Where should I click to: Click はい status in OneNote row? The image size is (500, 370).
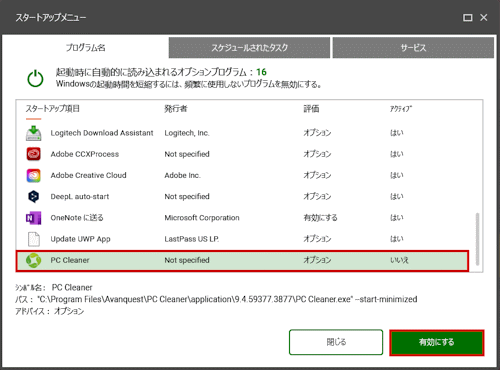397,218
